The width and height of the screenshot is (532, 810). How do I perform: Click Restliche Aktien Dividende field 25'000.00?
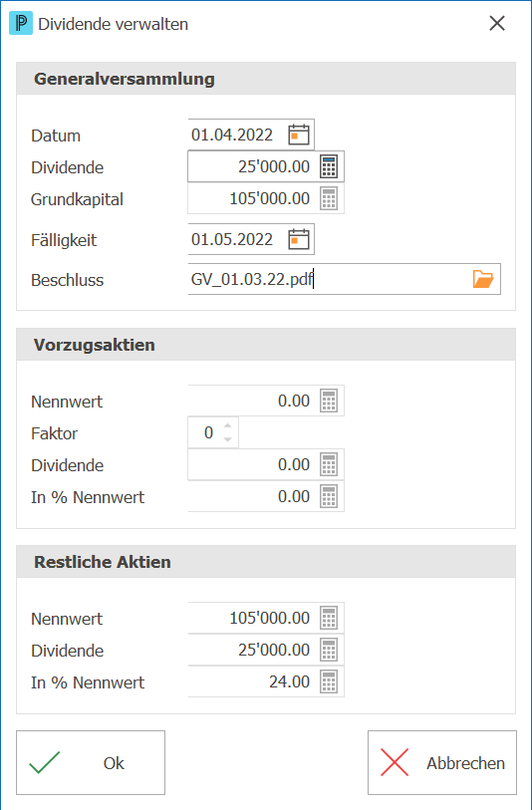(x=265, y=650)
